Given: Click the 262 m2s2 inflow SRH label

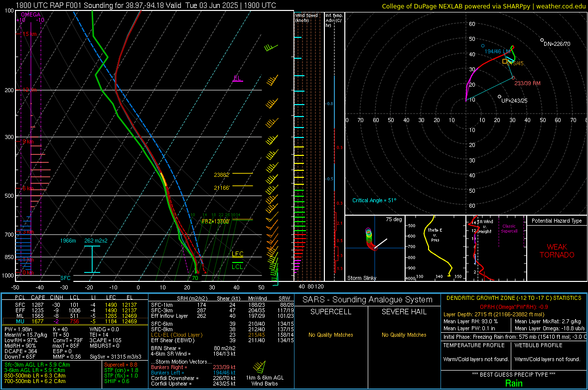Looking at the screenshot, I should pos(96,241).
